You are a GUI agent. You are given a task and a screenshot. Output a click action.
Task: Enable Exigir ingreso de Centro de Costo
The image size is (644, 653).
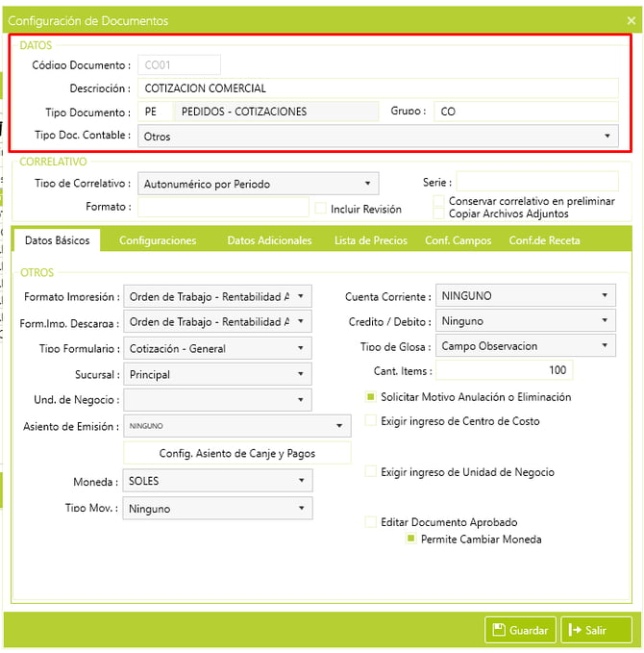[x=371, y=420]
